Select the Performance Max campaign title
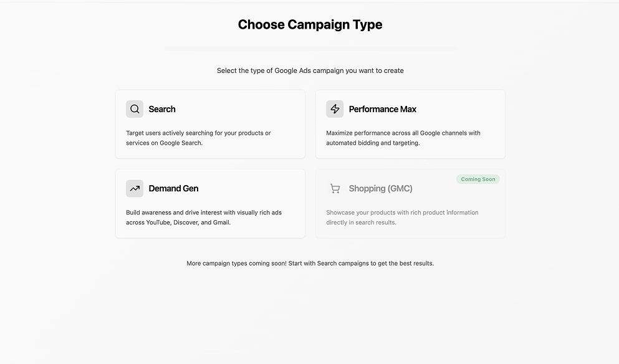619x364 pixels. click(382, 109)
